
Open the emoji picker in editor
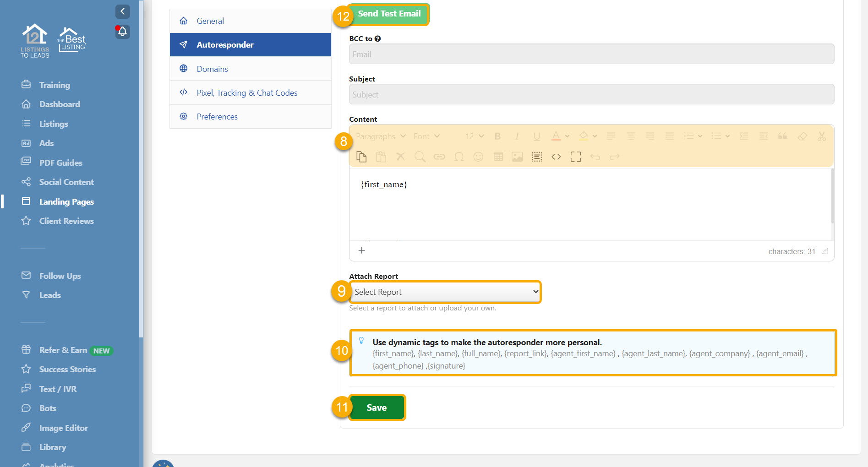click(x=478, y=157)
